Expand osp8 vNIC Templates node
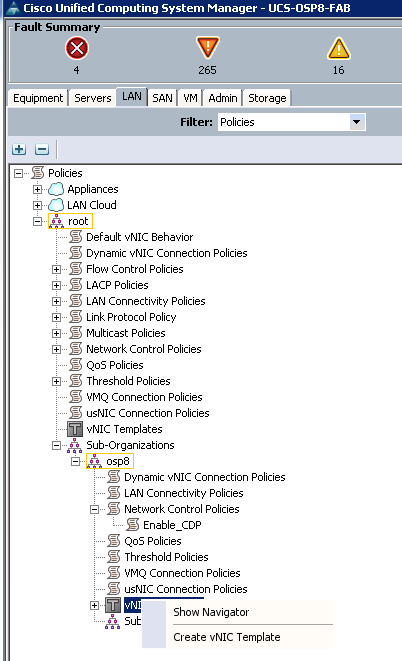Viewport: 402px width, 661px height. click(x=94, y=606)
